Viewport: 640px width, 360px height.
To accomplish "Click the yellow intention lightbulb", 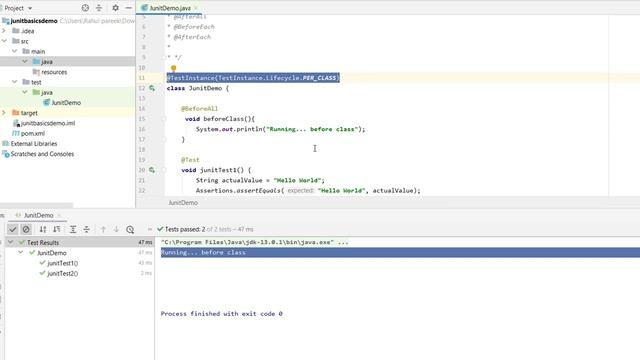I will tap(173, 68).
